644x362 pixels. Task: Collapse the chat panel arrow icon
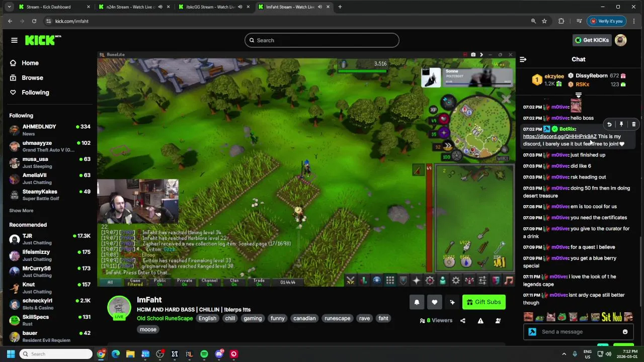pos(523,59)
